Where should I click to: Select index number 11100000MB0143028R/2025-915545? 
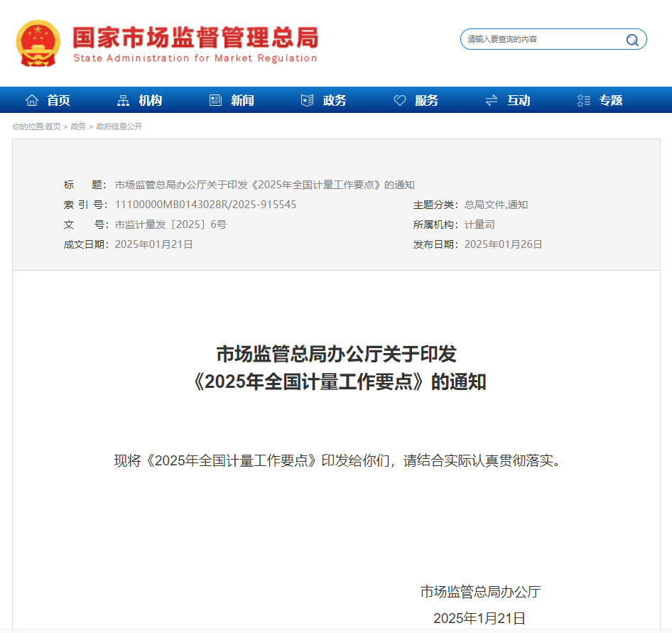tap(206, 205)
